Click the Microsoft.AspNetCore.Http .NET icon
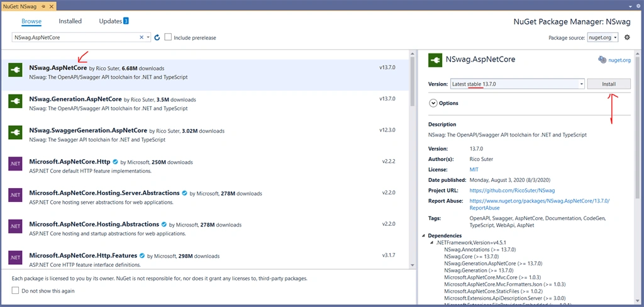The height and width of the screenshot is (307, 644). pos(15,164)
